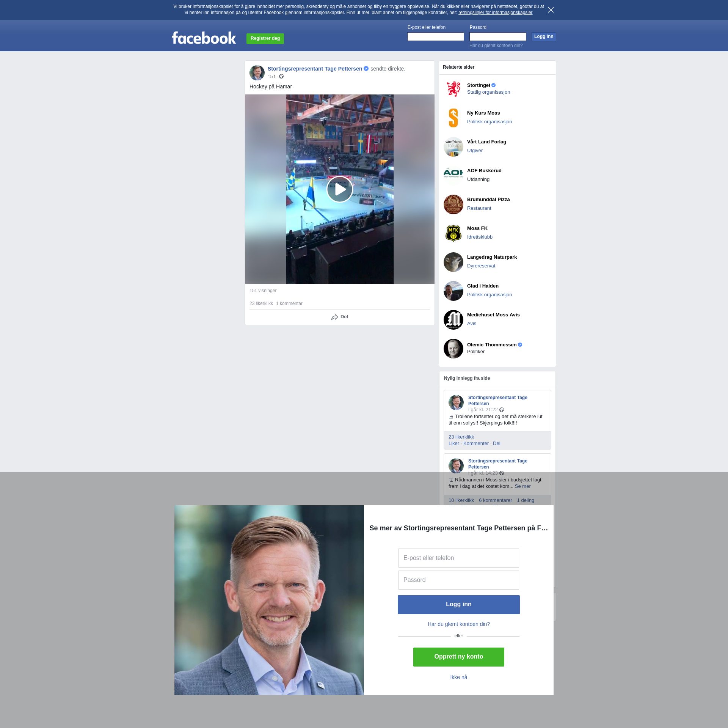728x728 pixels.
Task: Click 151 visninger text
Action: click(x=263, y=291)
